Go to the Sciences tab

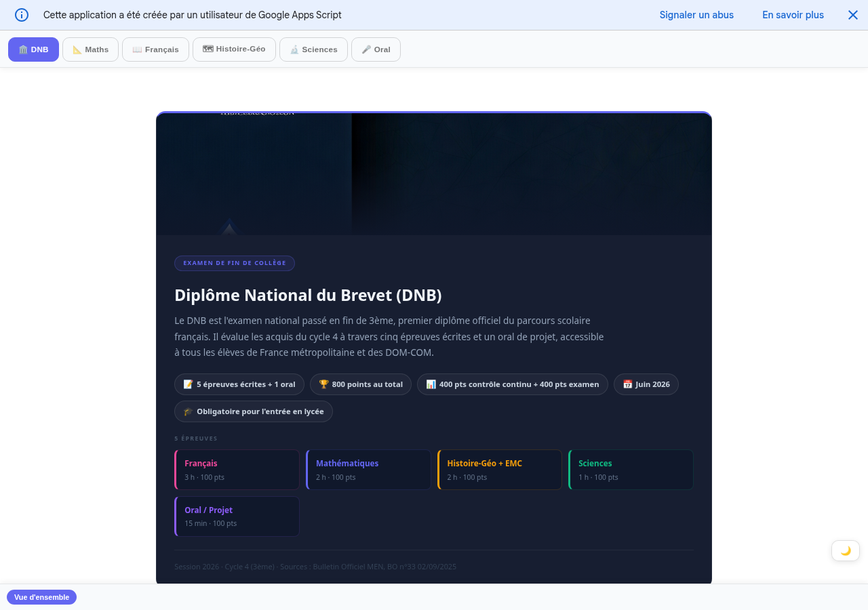pos(313,49)
